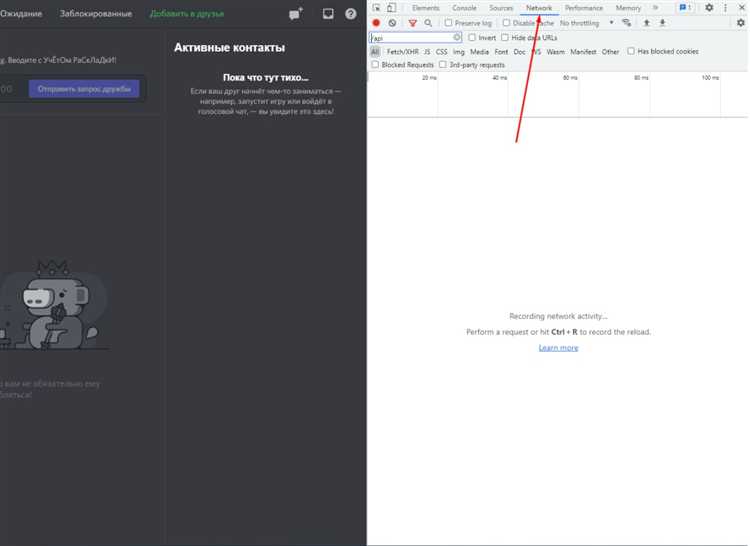Open Discord help question mark icon
The image size is (750, 546).
click(x=351, y=14)
